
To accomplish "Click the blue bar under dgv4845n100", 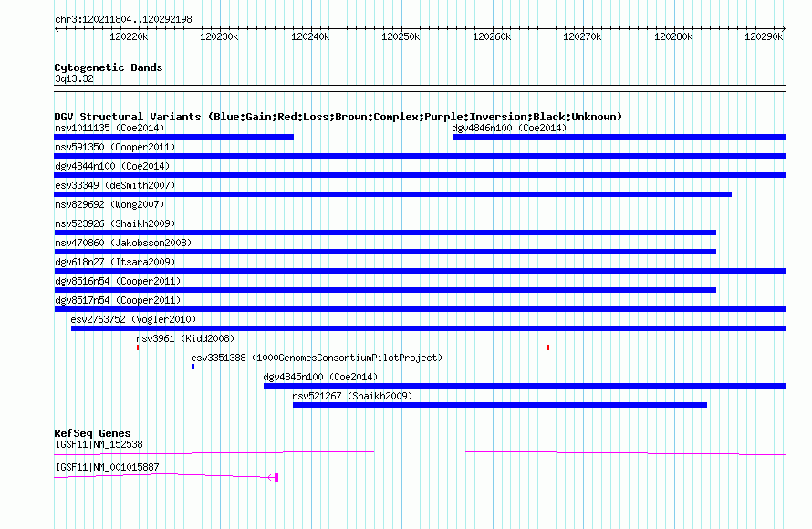I will click(526, 386).
